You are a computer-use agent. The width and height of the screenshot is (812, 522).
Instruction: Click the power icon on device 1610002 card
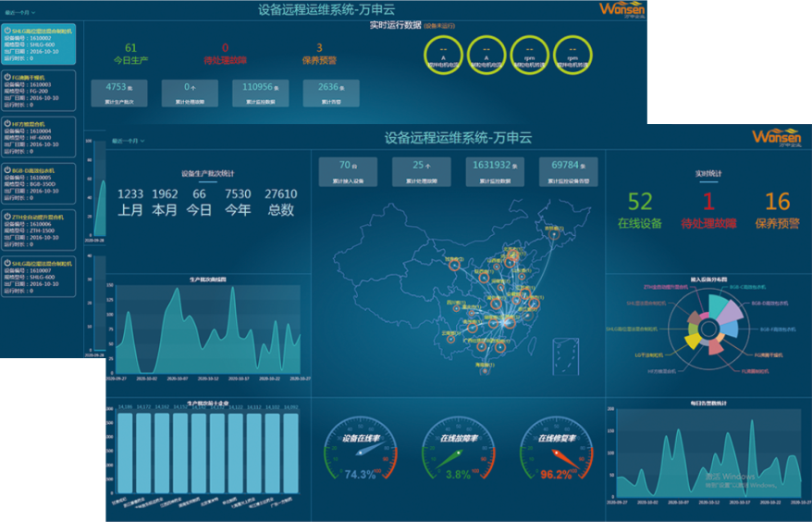click(x=7, y=30)
